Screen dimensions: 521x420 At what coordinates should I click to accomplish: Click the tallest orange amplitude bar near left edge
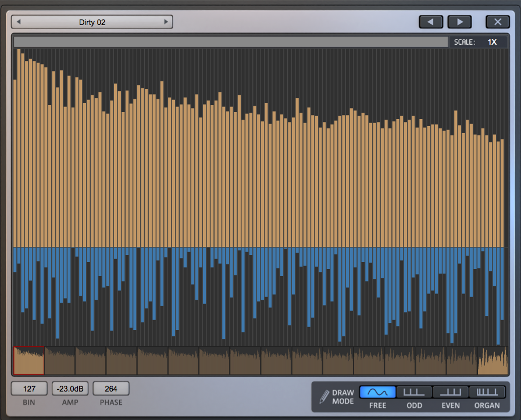point(19,148)
